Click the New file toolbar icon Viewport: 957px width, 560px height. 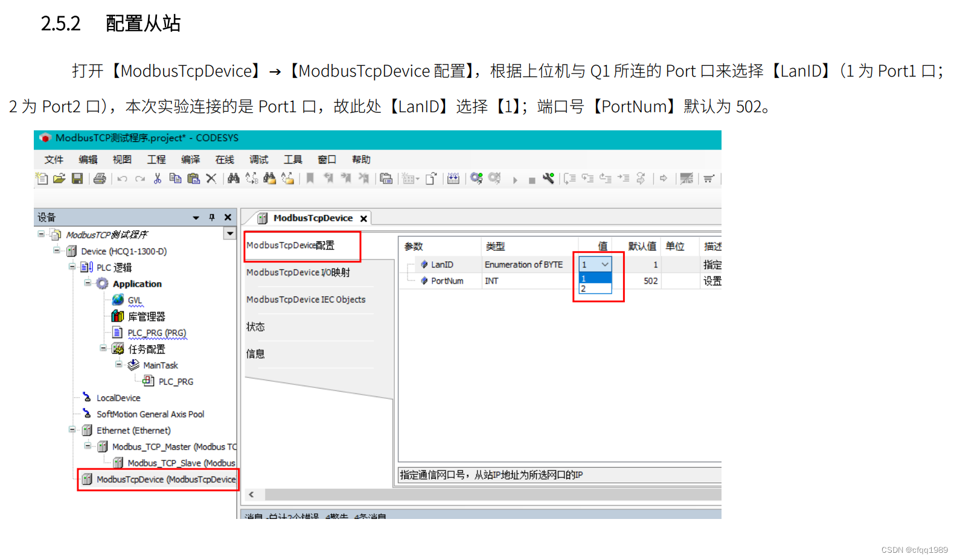(x=42, y=178)
